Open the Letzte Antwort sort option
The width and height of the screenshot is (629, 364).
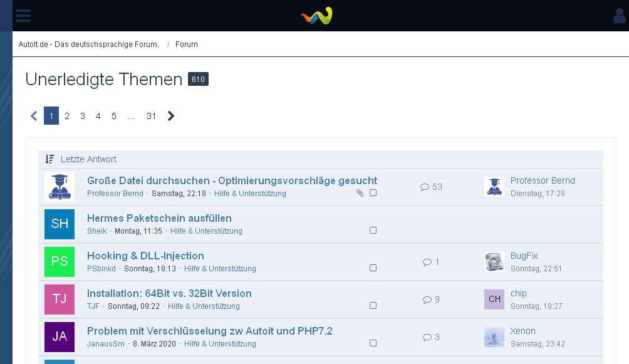click(x=88, y=159)
